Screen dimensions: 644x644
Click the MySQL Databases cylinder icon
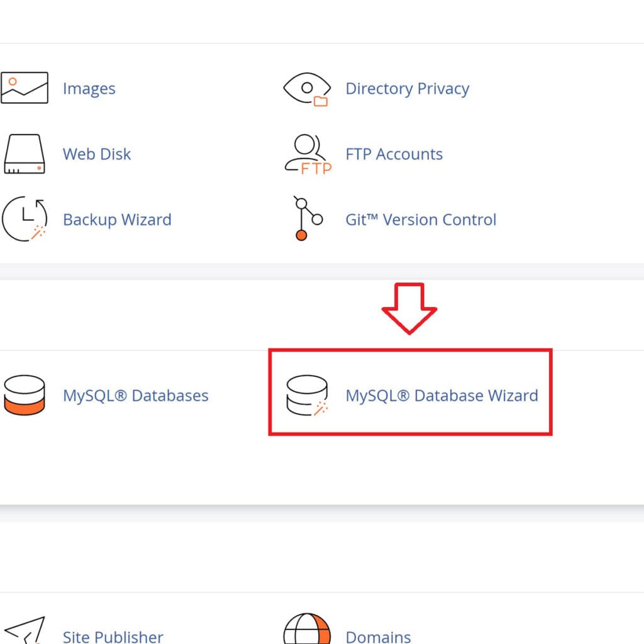(x=25, y=395)
